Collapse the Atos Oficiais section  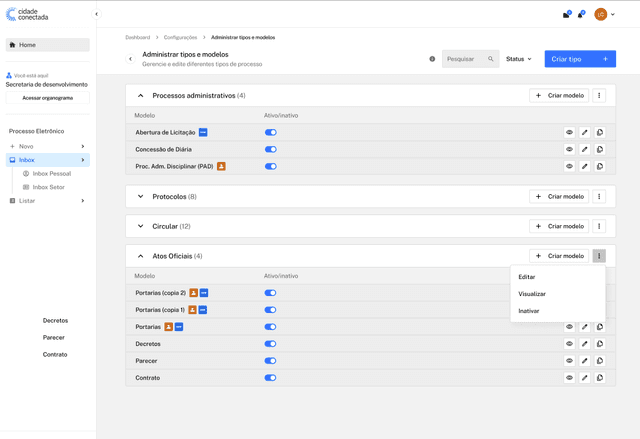140,256
